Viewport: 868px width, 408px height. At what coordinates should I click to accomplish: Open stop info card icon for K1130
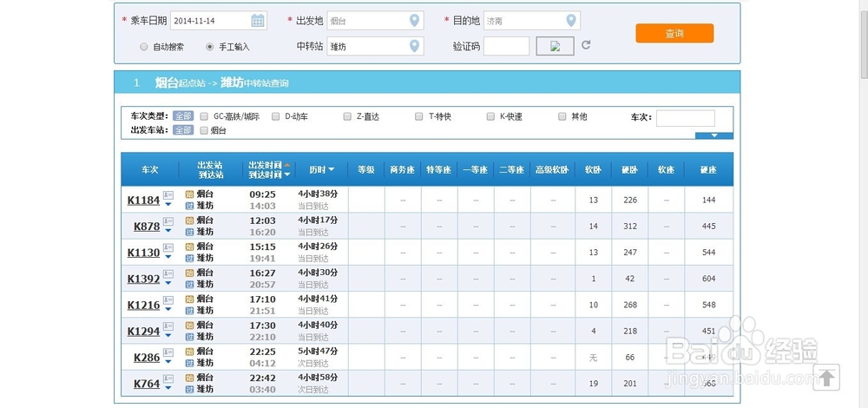tap(168, 247)
